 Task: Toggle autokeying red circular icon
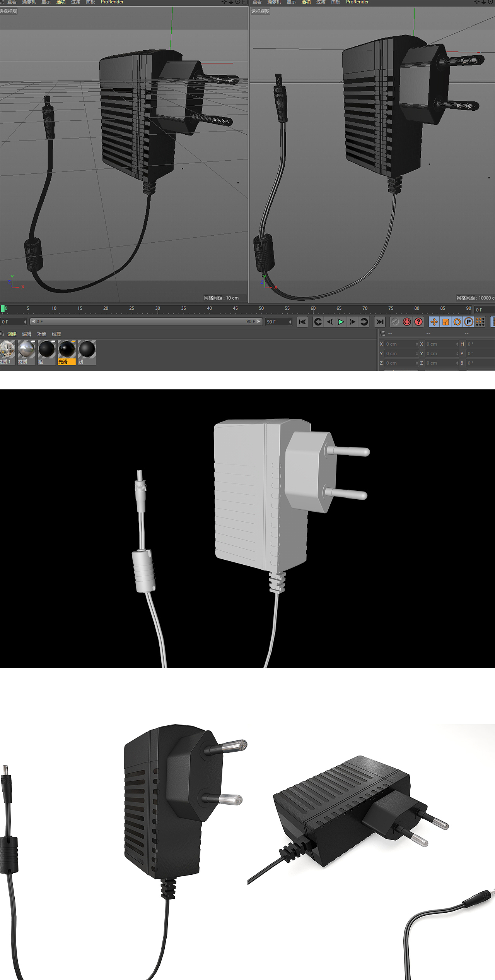(x=407, y=322)
